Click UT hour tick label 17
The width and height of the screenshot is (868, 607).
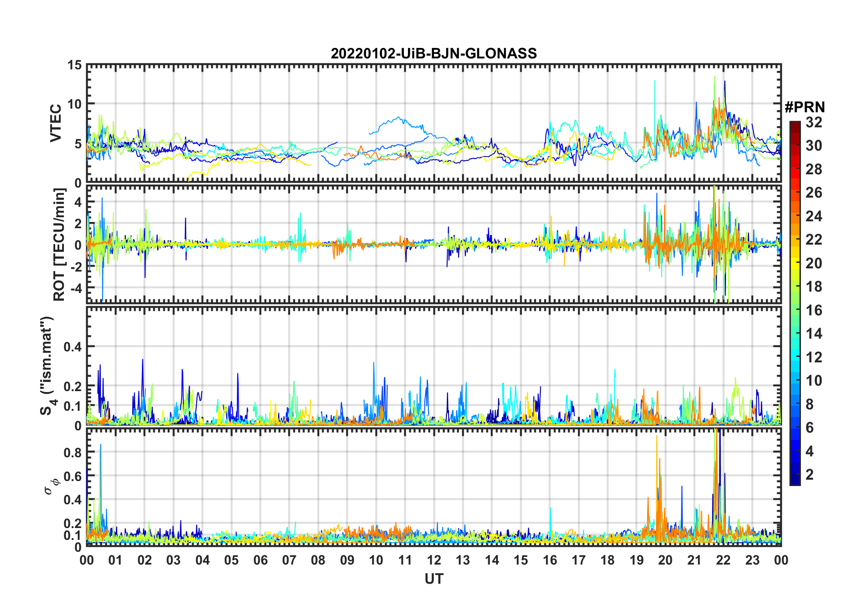coord(579,560)
